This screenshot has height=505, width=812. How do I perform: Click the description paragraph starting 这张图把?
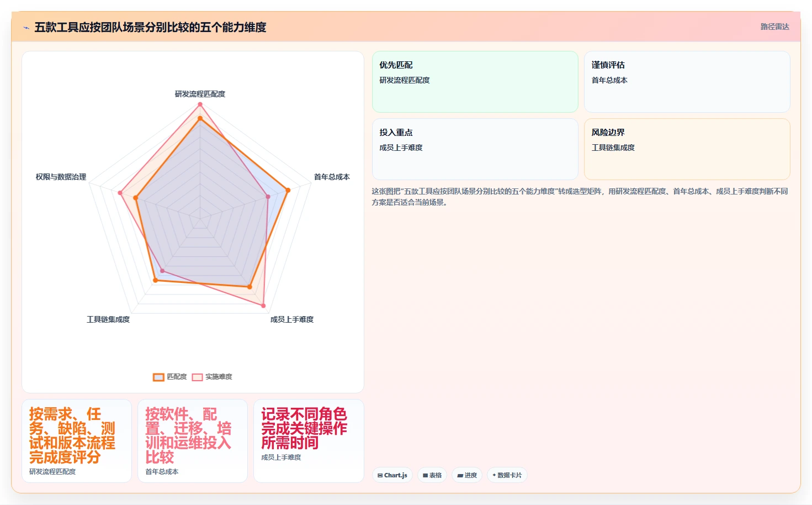pos(580,197)
